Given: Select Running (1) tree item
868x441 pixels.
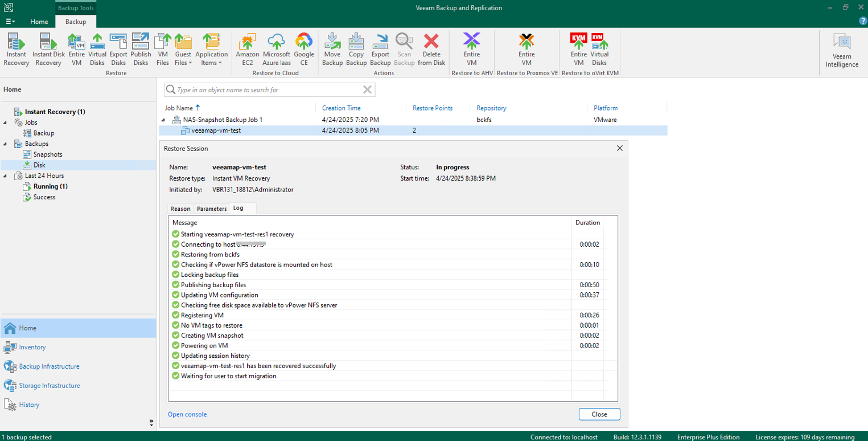Looking at the screenshot, I should point(50,186).
